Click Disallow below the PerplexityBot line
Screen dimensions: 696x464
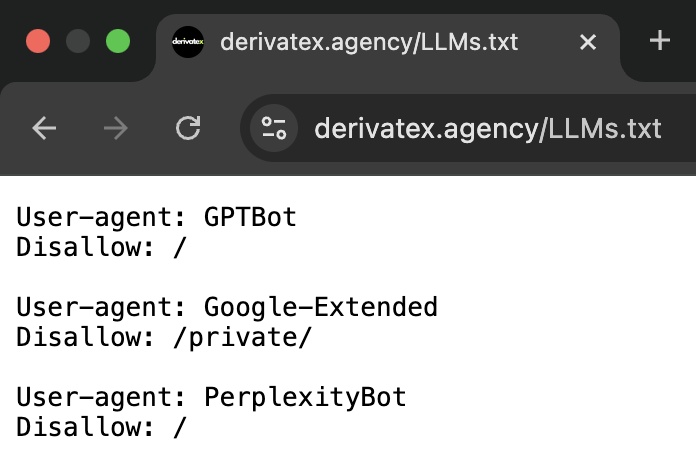pyautogui.click(x=81, y=427)
